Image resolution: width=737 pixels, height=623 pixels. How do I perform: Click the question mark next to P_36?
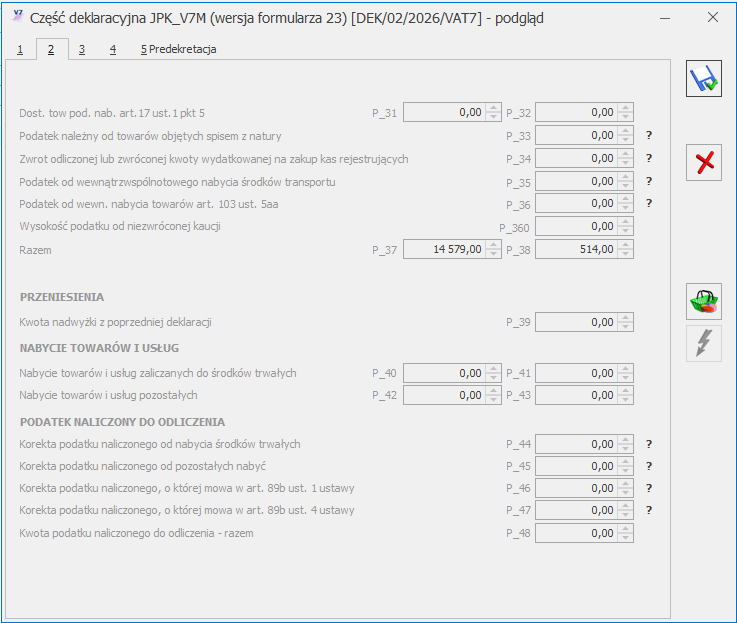pyautogui.click(x=649, y=203)
